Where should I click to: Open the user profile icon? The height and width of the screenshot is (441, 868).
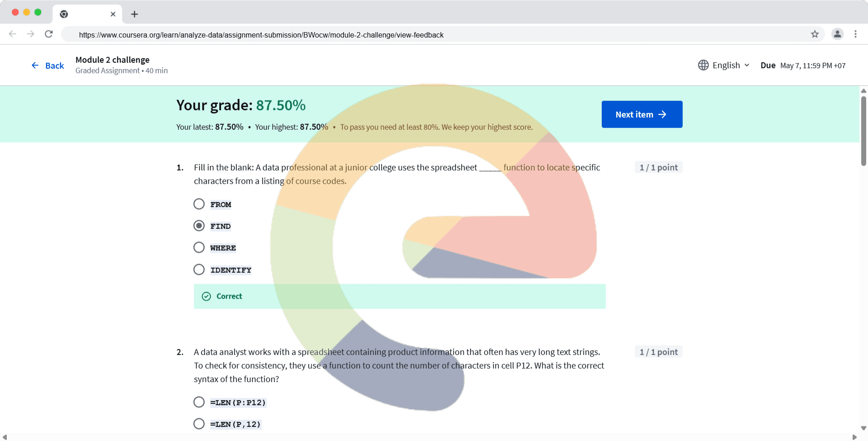[x=837, y=34]
